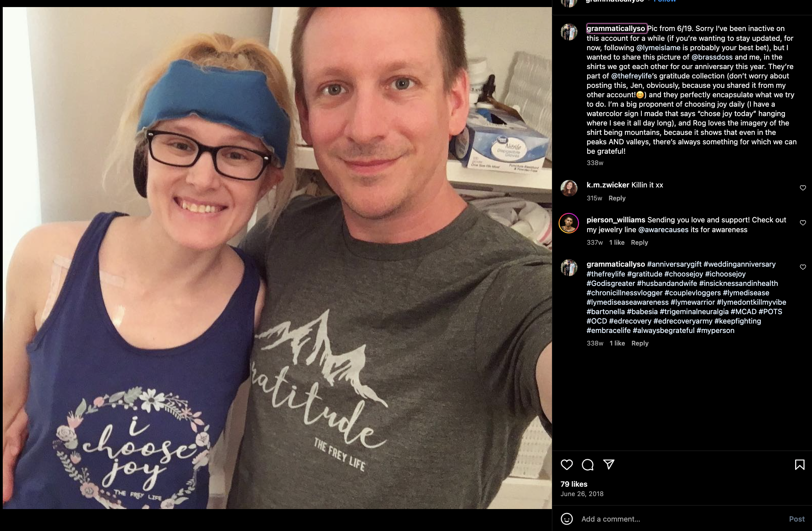Open the #lymedisease hashtag

click(x=746, y=293)
